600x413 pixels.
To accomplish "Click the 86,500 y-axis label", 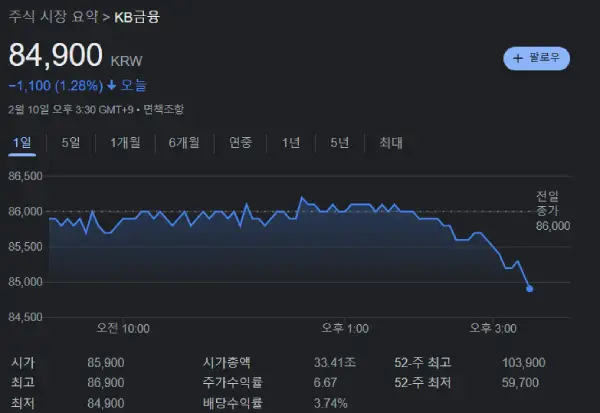I will point(25,176).
